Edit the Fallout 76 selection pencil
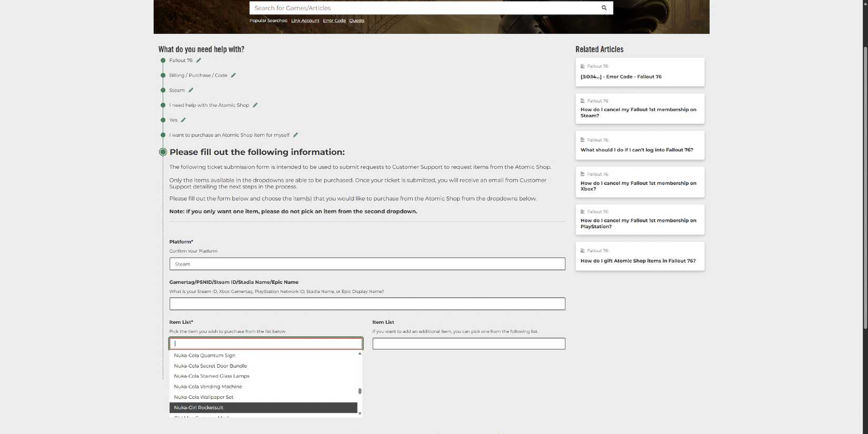The image size is (868, 434). click(x=199, y=60)
